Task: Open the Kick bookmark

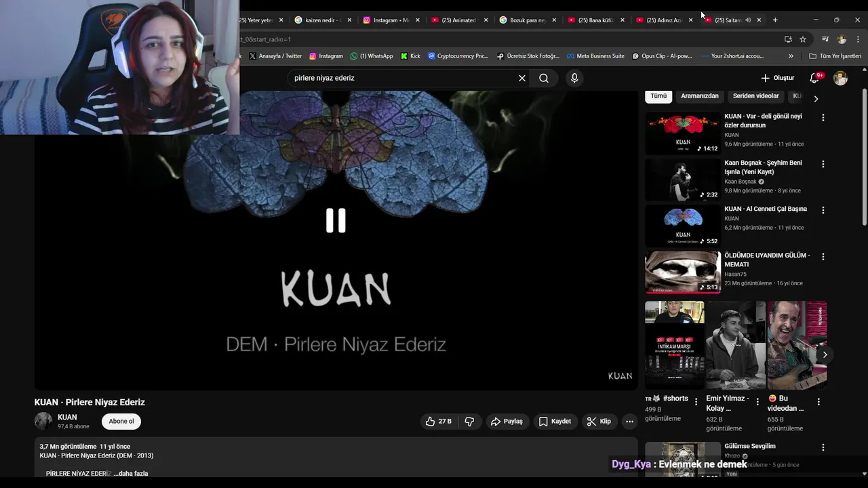Action: pyautogui.click(x=410, y=56)
